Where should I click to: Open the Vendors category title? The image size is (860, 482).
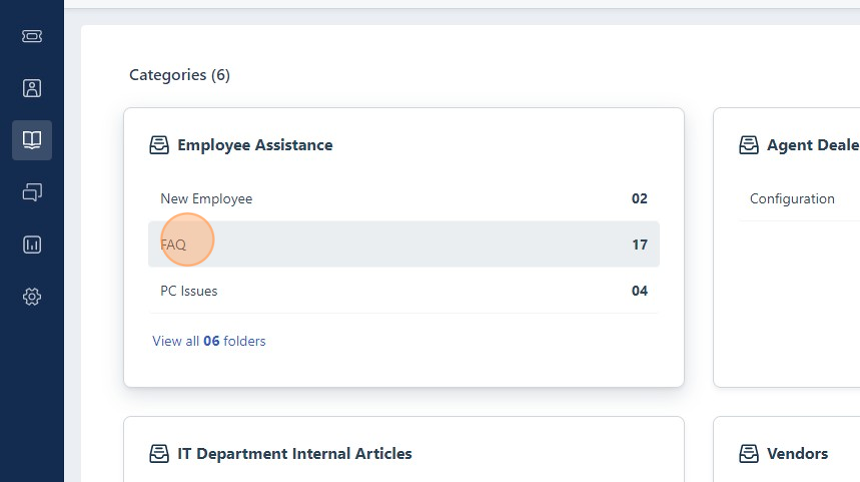tap(797, 454)
